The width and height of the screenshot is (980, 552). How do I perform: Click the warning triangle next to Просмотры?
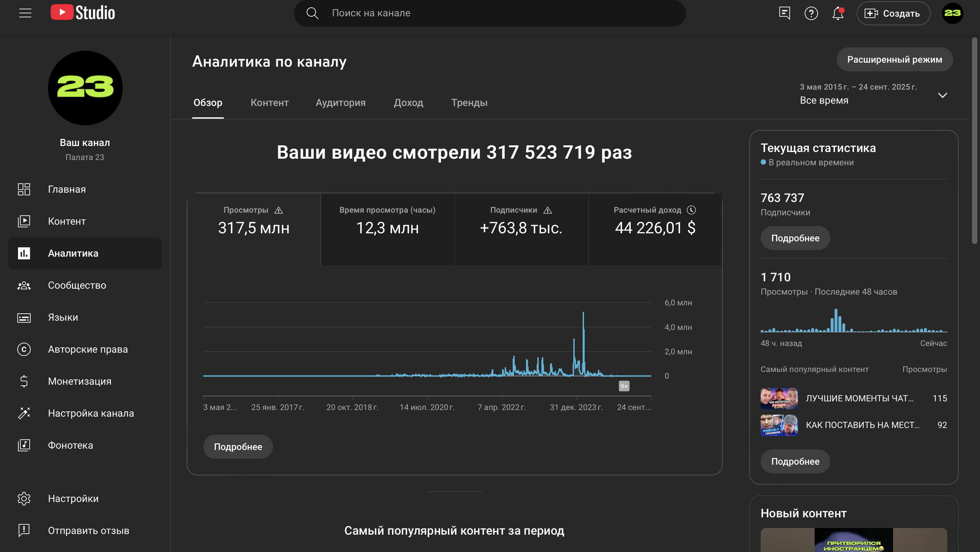tap(278, 210)
